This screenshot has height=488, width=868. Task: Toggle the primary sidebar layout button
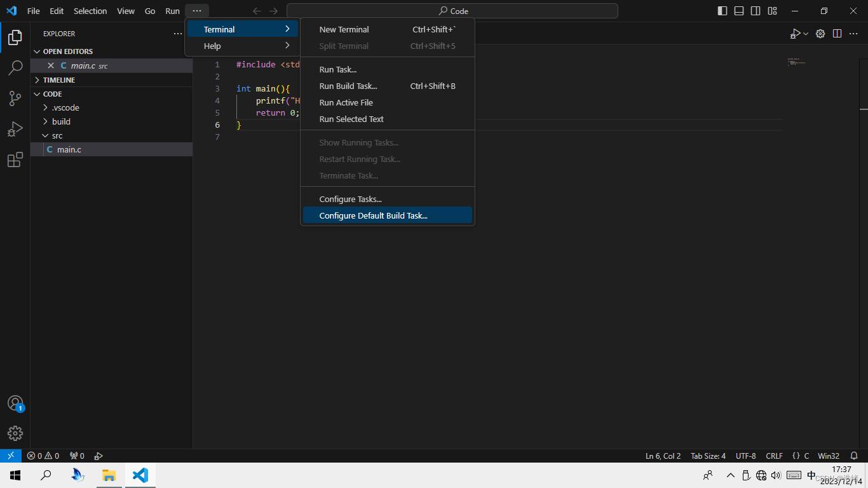pyautogui.click(x=722, y=11)
